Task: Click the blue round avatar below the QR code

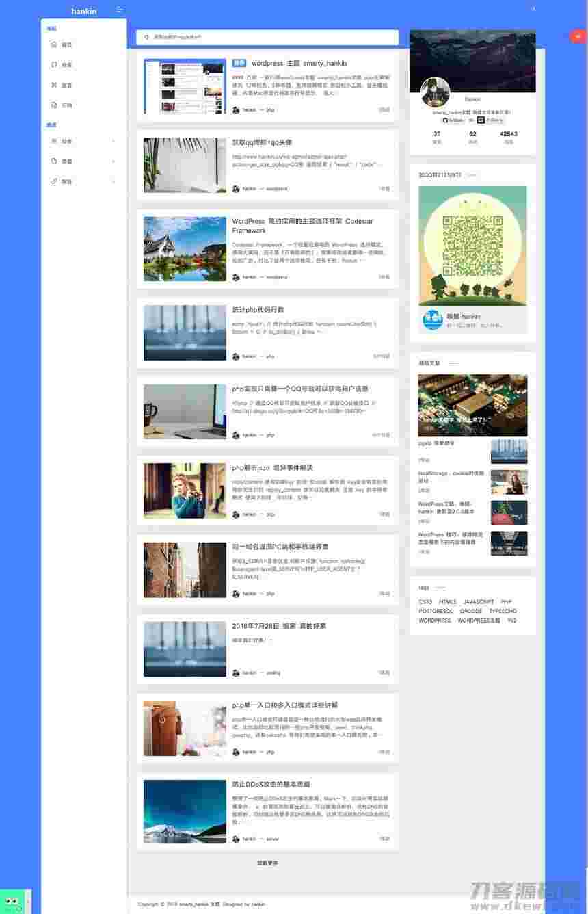Action: (433, 319)
